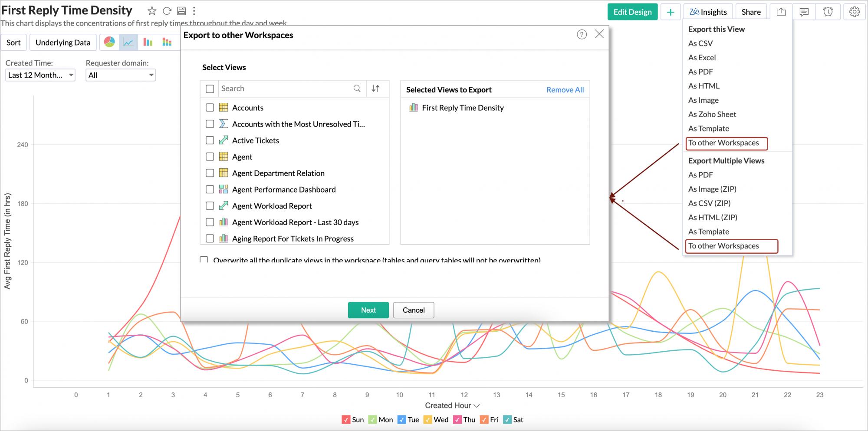Check the Active Tickets checkbox
Viewport: 868px width, 431px height.
tap(210, 140)
